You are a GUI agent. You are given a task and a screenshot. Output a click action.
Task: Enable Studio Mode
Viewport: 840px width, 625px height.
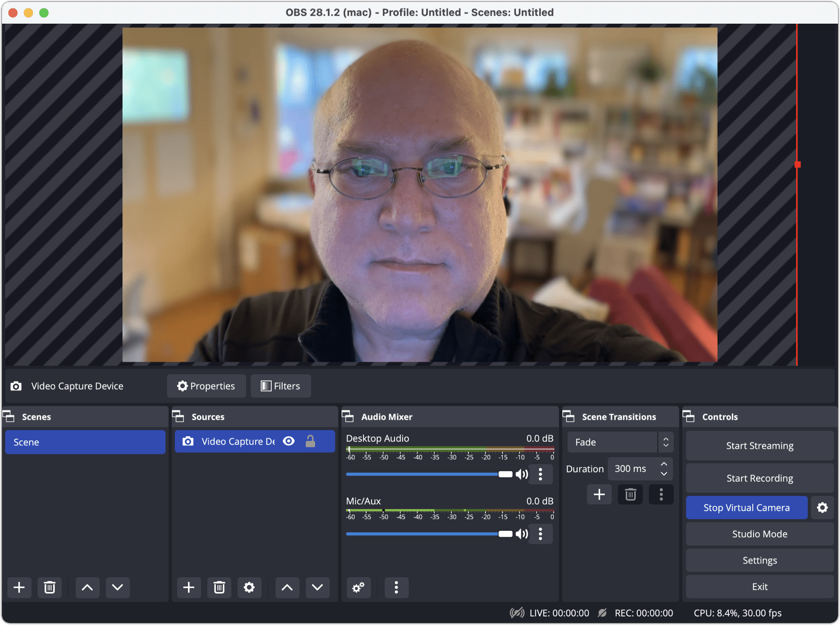(759, 534)
